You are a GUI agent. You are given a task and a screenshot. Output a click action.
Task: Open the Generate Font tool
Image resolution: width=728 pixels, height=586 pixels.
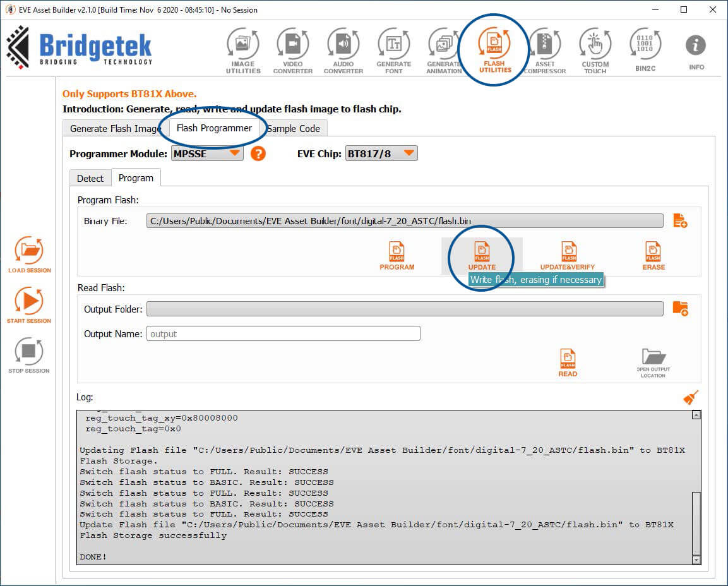[394, 51]
